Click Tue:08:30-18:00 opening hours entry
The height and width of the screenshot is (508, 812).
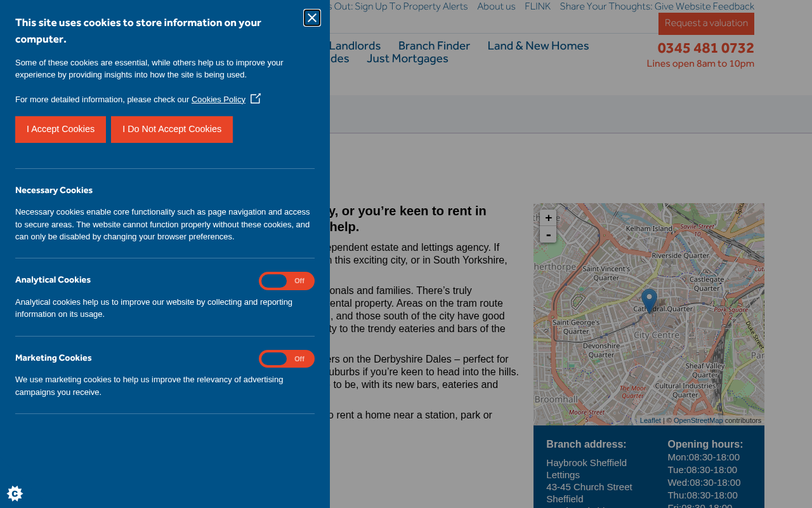(x=702, y=470)
